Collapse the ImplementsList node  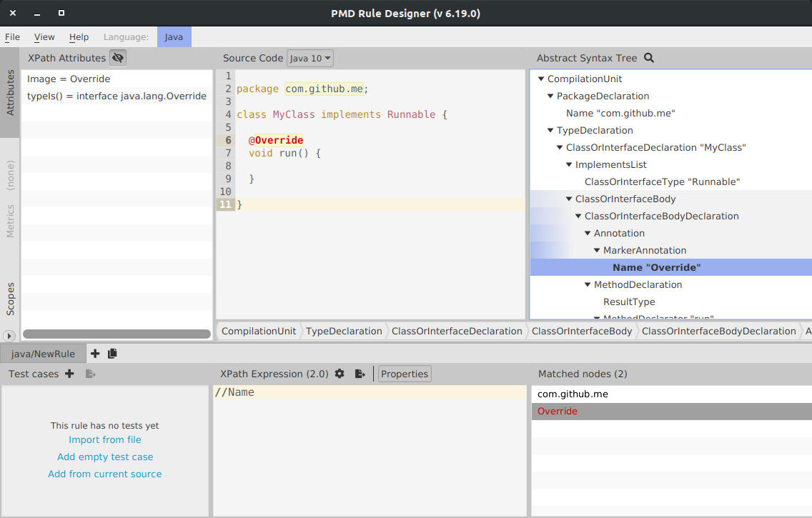[569, 165]
